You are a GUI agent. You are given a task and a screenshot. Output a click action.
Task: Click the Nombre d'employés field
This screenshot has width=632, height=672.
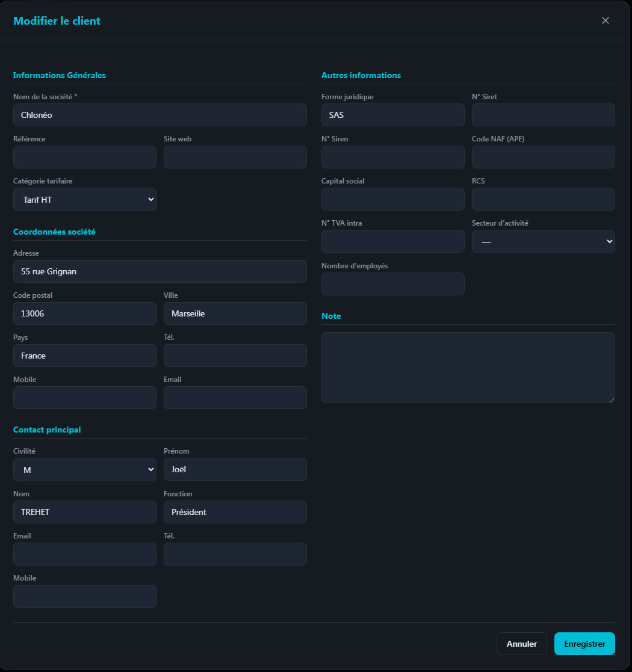[393, 284]
